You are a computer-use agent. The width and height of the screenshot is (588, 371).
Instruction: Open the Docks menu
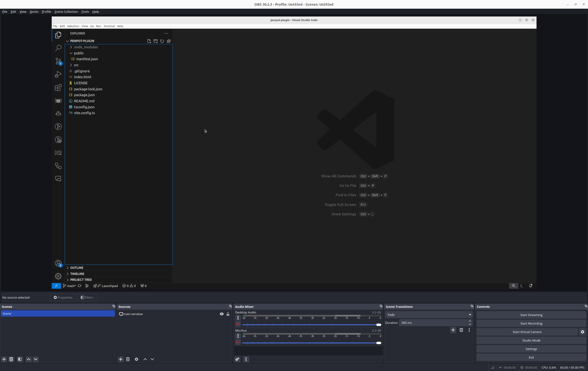click(x=34, y=12)
